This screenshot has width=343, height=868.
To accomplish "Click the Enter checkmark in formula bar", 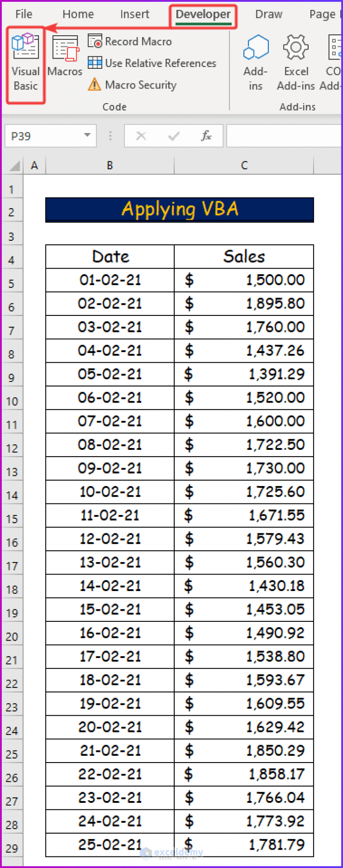I will [x=174, y=136].
